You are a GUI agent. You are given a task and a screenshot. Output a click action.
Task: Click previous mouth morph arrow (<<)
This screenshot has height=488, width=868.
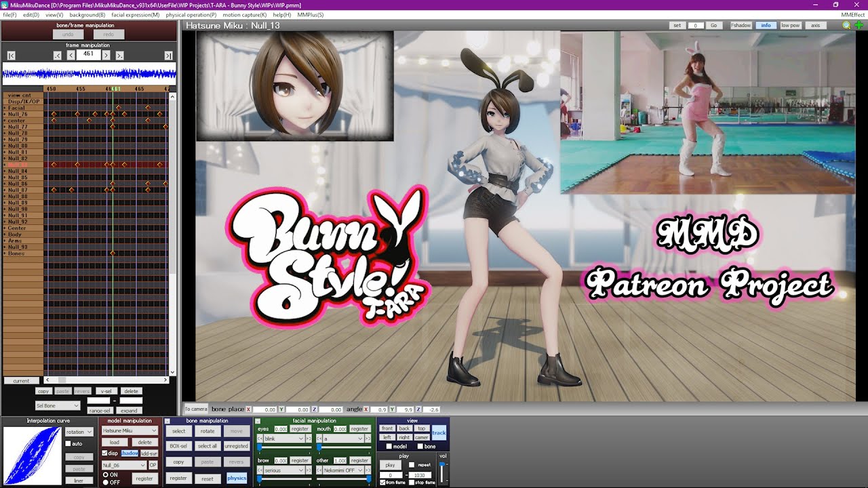coord(319,439)
